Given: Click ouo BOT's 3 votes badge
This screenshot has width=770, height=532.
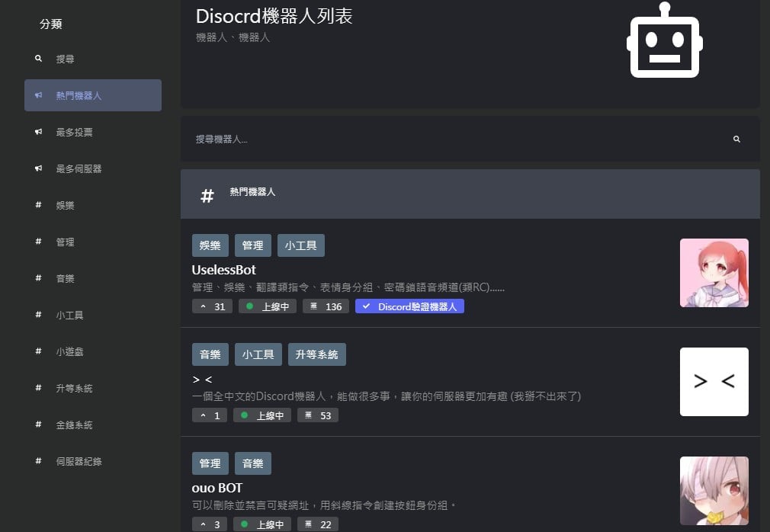Looking at the screenshot, I should point(210,524).
